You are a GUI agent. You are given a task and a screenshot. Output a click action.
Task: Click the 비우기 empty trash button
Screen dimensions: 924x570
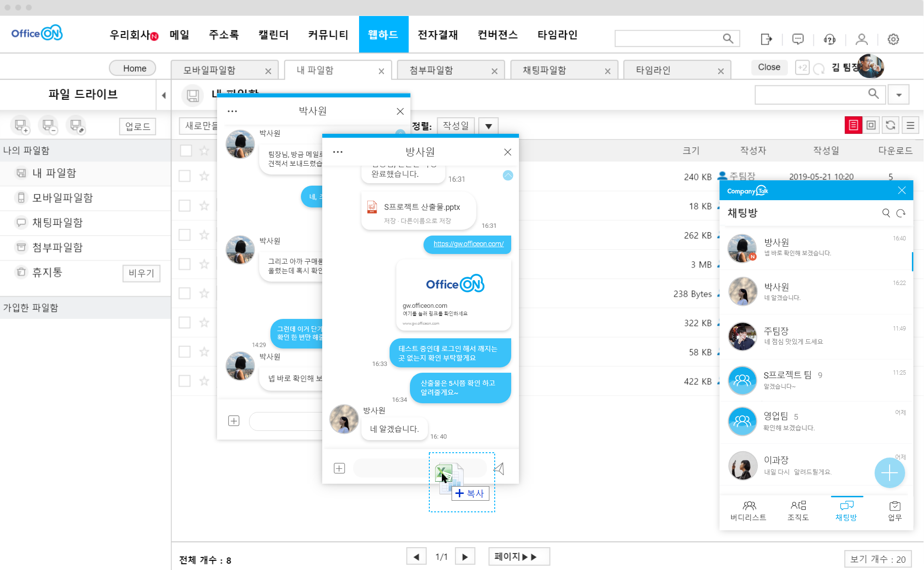[x=141, y=273]
